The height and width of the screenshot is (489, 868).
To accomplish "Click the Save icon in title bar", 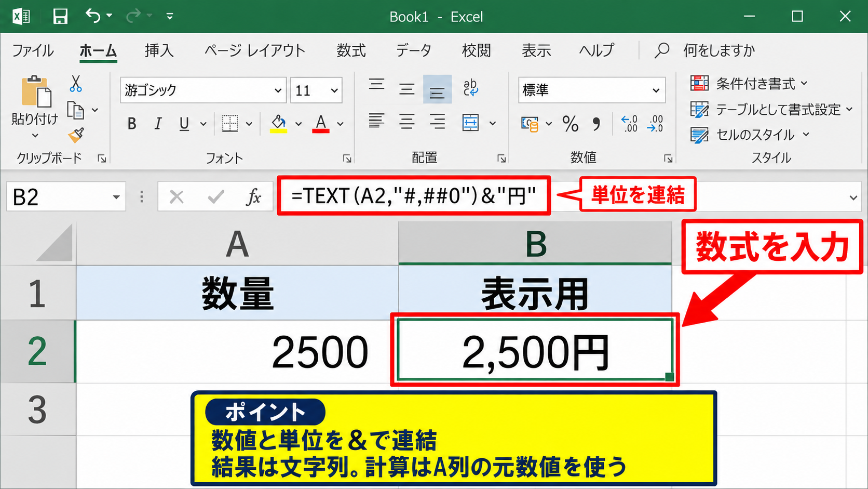I will coord(60,17).
